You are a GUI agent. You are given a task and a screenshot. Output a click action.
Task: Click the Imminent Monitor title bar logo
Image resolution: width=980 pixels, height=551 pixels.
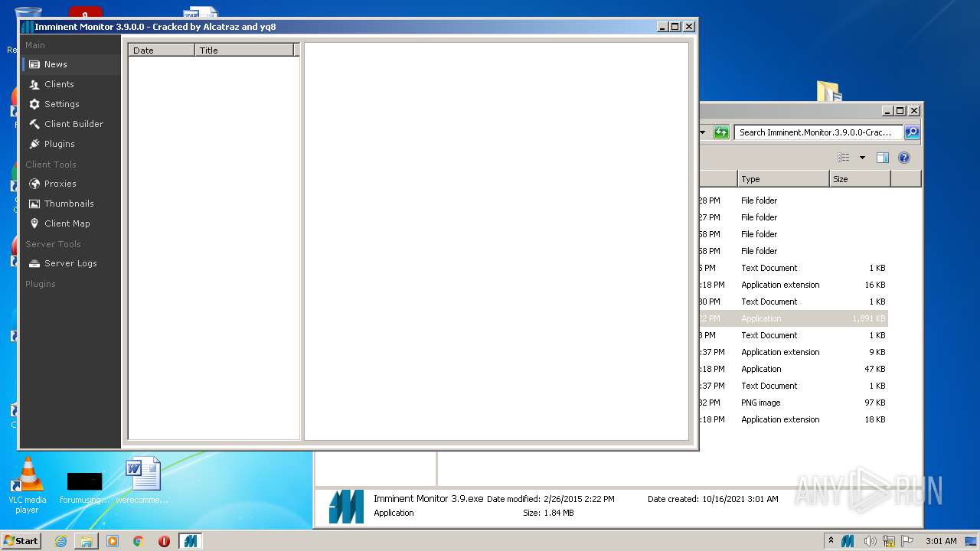pyautogui.click(x=27, y=27)
